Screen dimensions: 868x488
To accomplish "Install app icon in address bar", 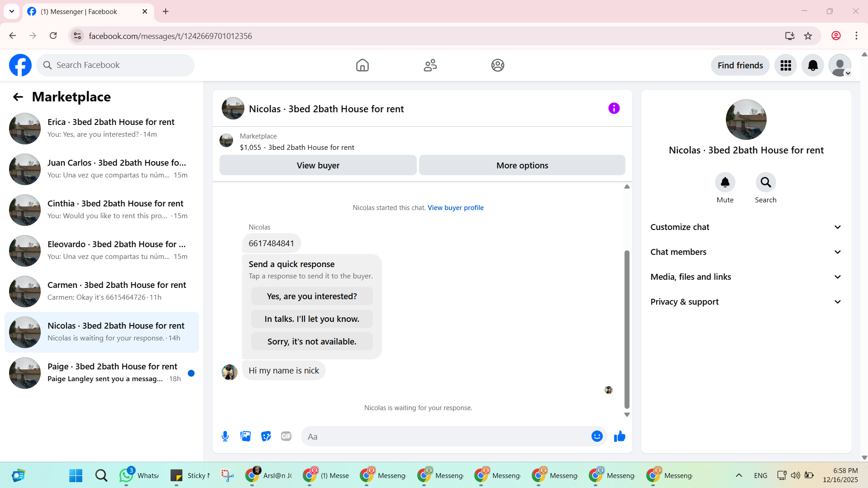I will [x=790, y=36].
